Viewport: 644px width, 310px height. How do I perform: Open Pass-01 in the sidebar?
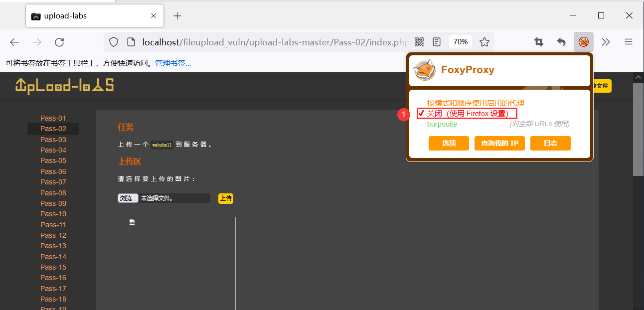coord(53,118)
